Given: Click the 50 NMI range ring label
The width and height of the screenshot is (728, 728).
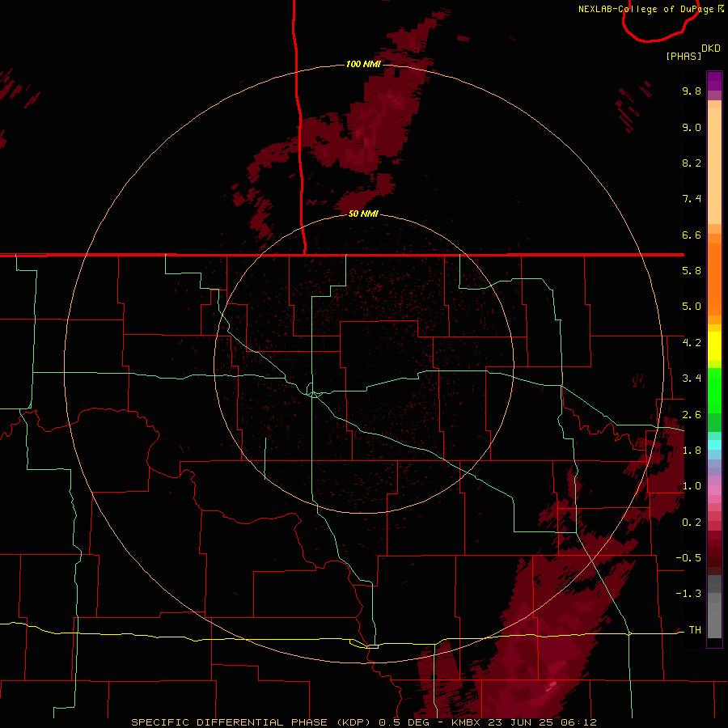Looking at the screenshot, I should point(363,214).
